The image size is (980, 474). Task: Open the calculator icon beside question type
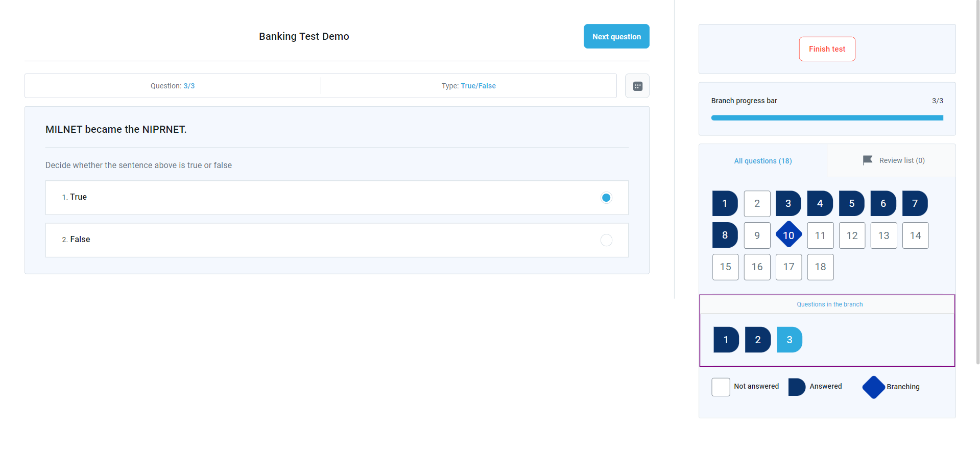tap(637, 86)
